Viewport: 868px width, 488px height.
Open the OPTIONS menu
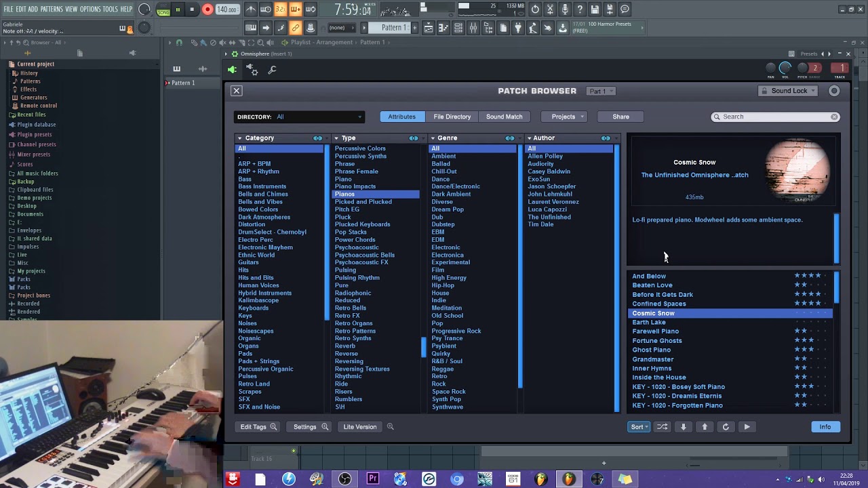(90, 9)
